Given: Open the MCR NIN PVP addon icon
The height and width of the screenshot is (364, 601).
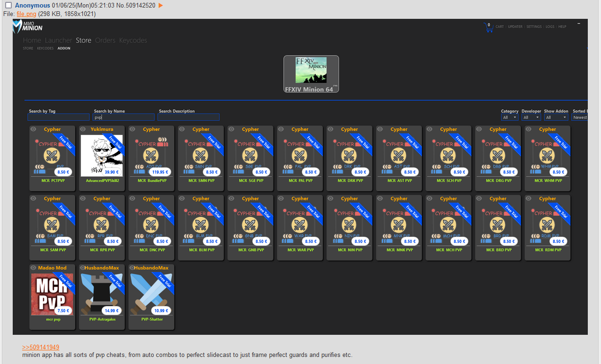Looking at the screenshot, I should (x=349, y=225).
